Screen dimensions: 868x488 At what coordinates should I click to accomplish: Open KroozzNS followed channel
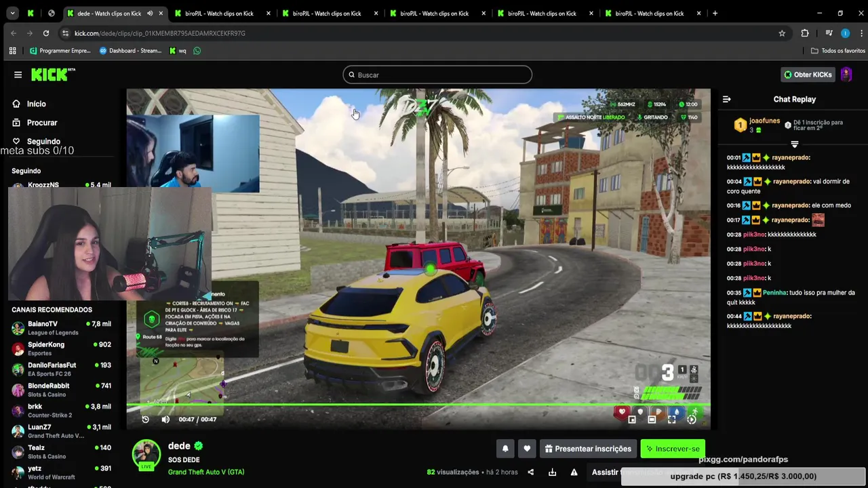coord(61,185)
